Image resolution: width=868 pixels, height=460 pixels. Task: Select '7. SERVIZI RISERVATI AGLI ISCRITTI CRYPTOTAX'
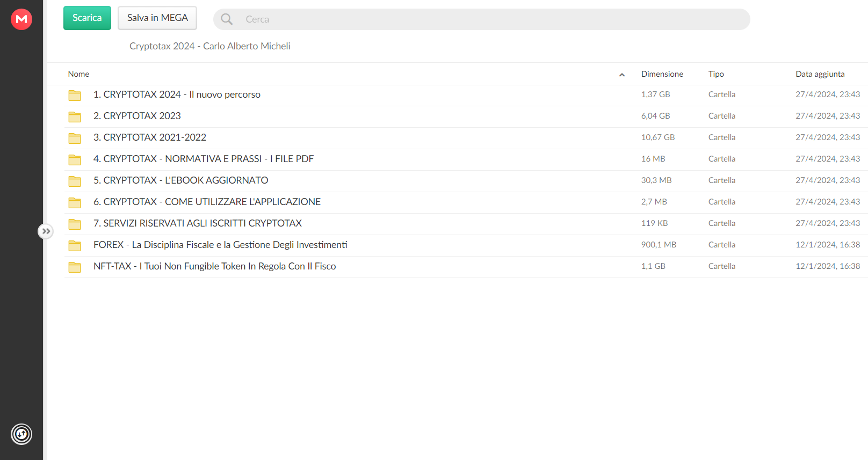coord(198,223)
